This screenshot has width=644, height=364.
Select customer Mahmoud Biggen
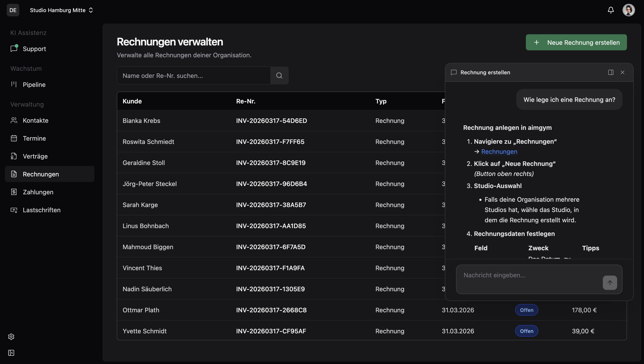pos(148,247)
